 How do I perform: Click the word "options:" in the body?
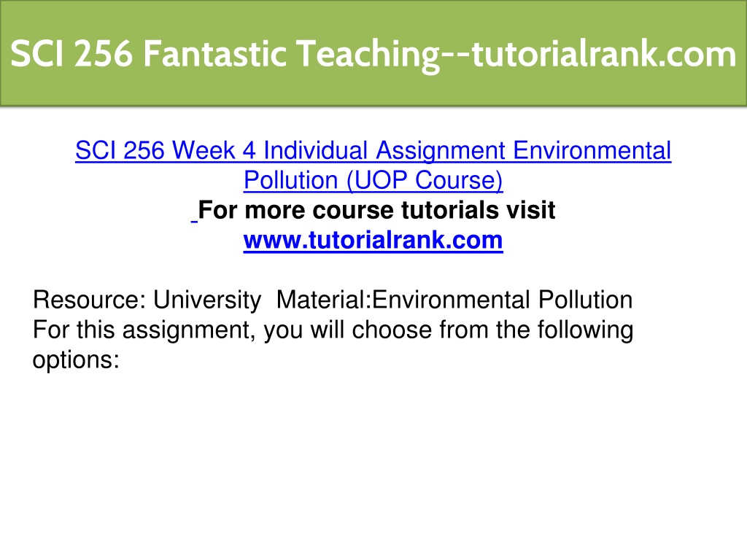pyautogui.click(x=76, y=360)
